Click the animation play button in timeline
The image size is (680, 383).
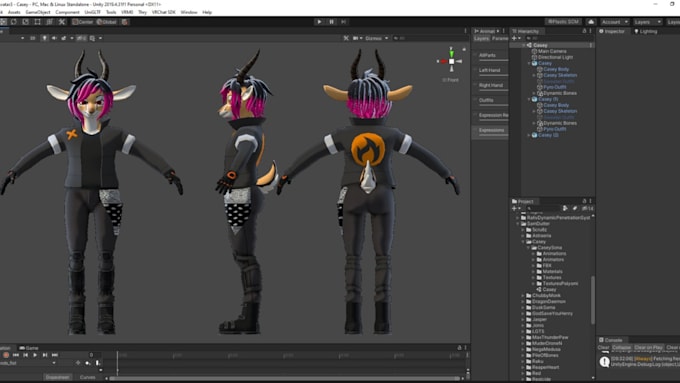click(x=35, y=355)
